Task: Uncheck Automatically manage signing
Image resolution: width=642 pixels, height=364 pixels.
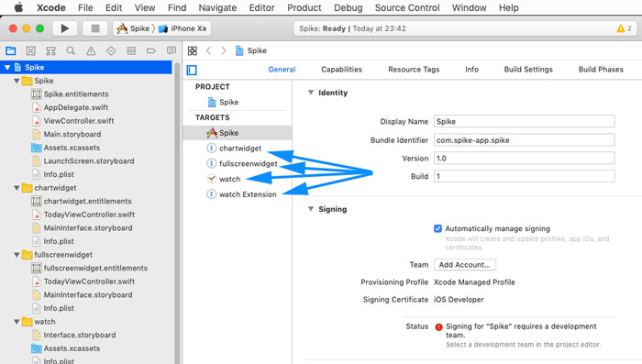Action: pos(437,228)
